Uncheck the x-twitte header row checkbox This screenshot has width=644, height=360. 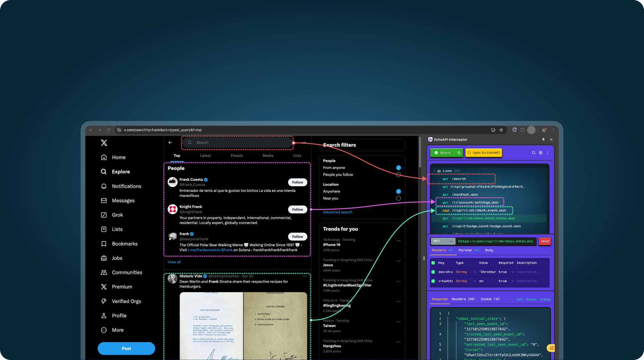point(433,281)
